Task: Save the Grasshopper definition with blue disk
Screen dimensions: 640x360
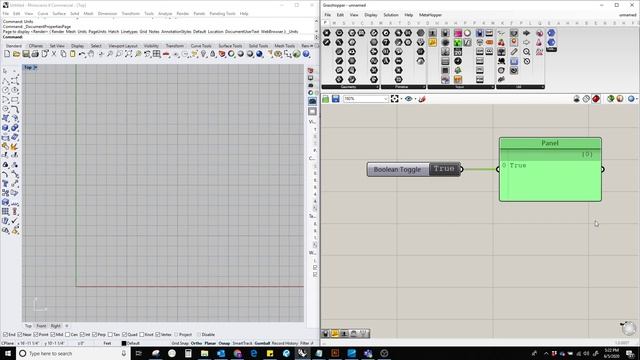Action: tap(336, 99)
